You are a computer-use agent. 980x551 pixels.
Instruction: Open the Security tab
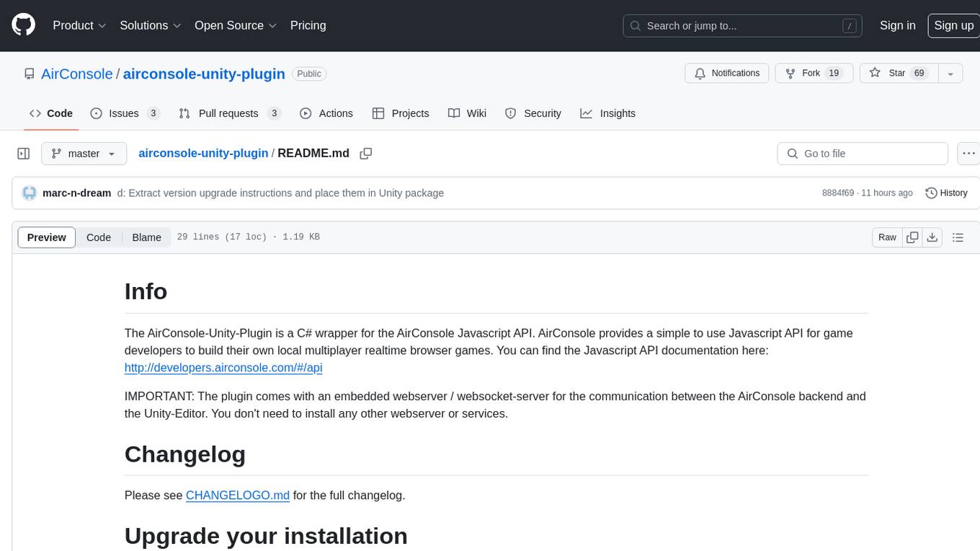(x=533, y=113)
